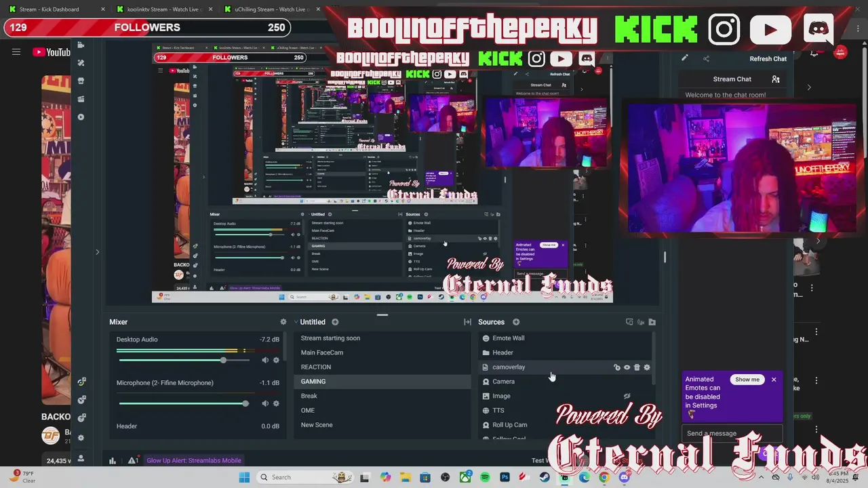Image resolution: width=868 pixels, height=488 pixels.
Task: Dismiss the Animated Emotes notice
Action: (x=774, y=380)
